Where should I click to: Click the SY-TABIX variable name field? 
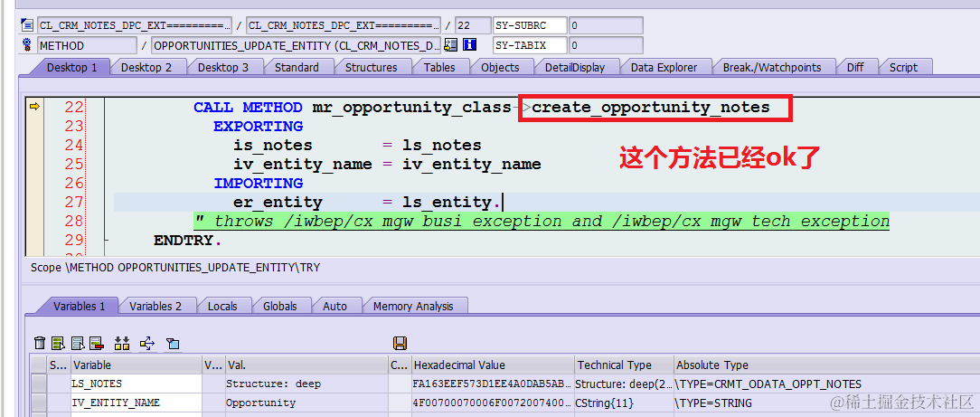(530, 45)
